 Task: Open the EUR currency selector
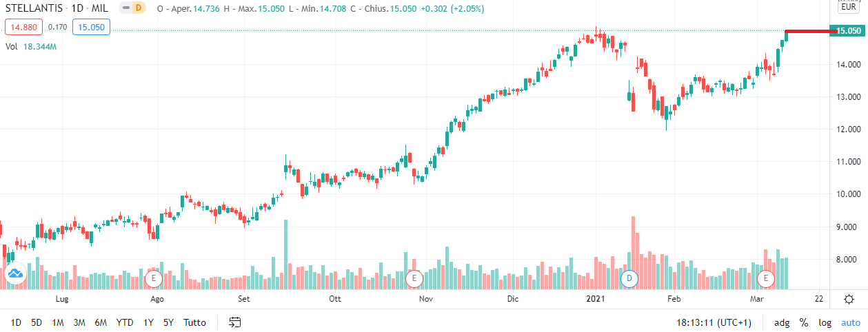[x=848, y=8]
